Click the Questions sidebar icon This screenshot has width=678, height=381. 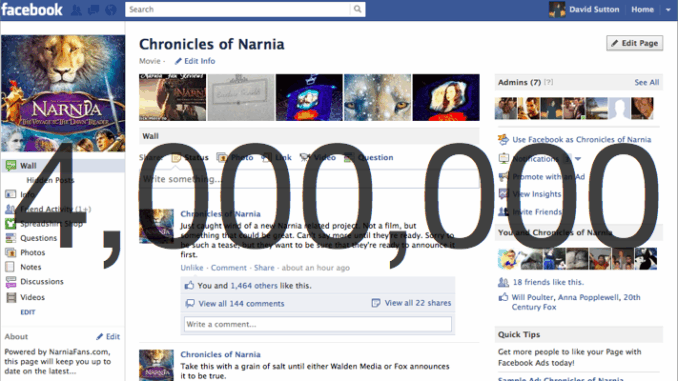(x=10, y=238)
